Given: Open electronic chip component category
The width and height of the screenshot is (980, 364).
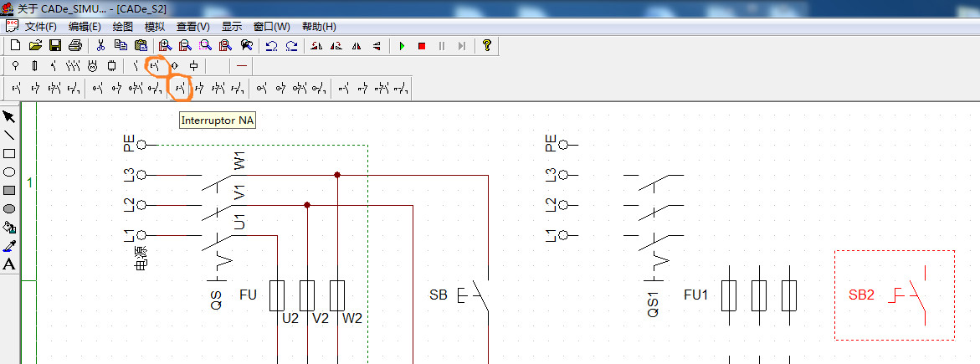Looking at the screenshot, I should click(112, 65).
